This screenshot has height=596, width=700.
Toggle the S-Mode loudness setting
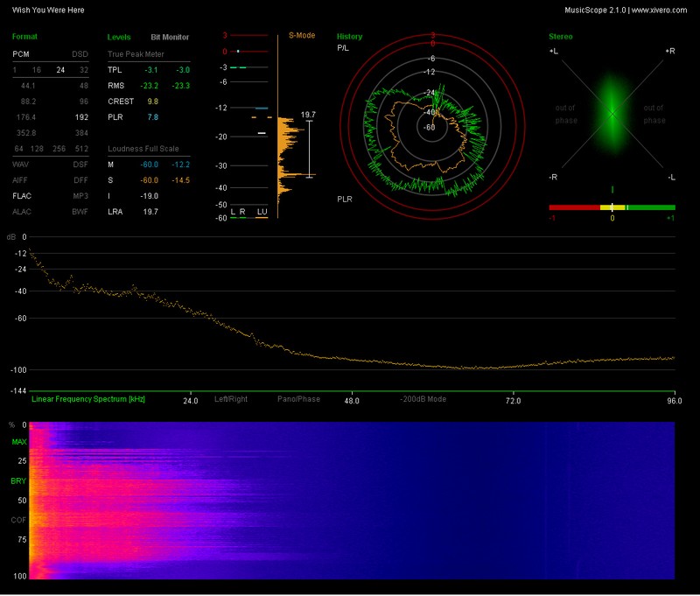point(302,37)
